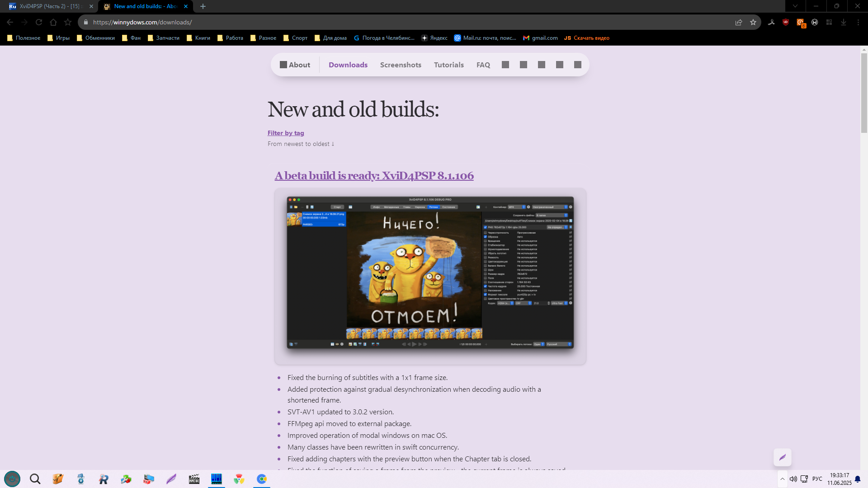The image size is (868, 488).
Task: Open the XviD4PSP 8.1.106 beta build link
Action: [x=374, y=175]
